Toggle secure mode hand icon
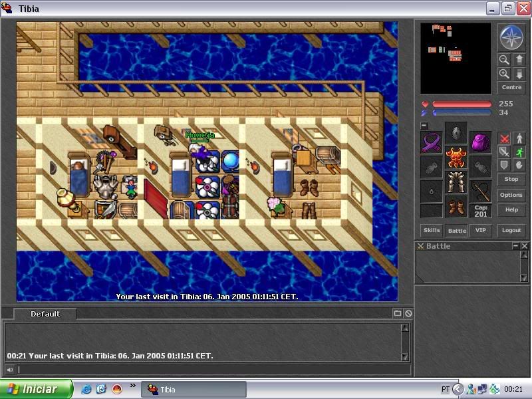532x399 pixels. click(x=519, y=165)
